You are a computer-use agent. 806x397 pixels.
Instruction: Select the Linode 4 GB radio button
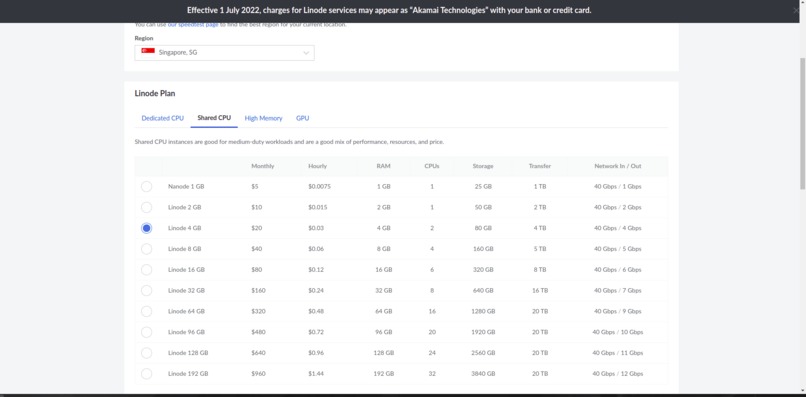coord(146,228)
